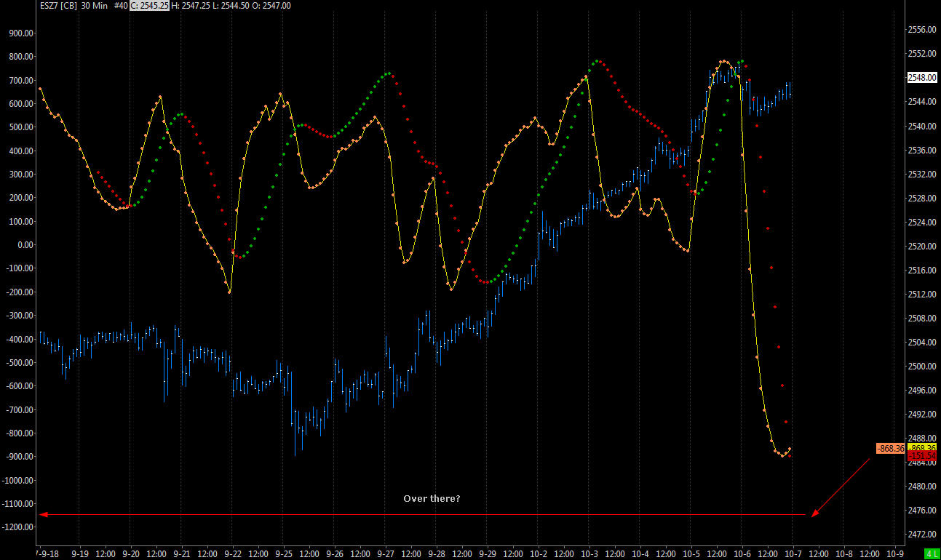Click 2540.00 on the right price scale

(921, 126)
